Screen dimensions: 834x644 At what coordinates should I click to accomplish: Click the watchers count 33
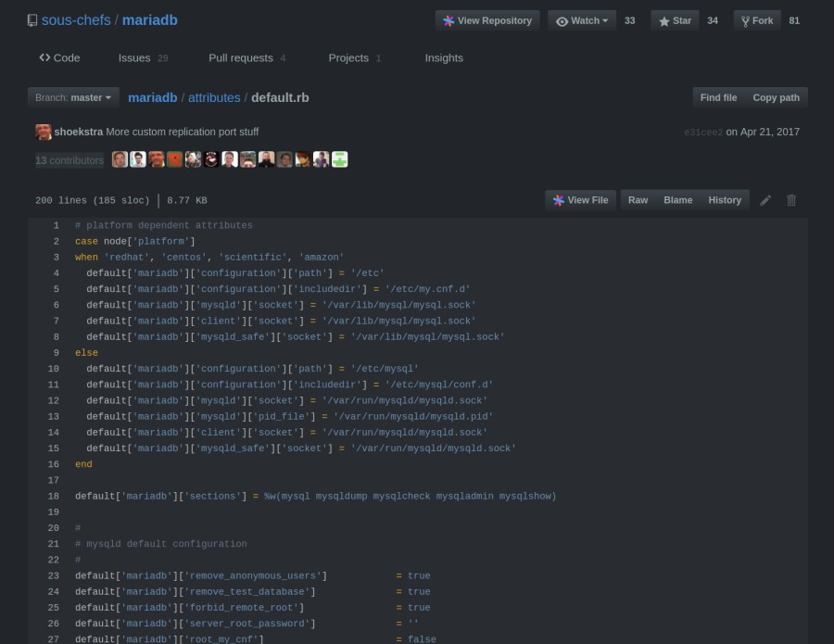click(630, 20)
